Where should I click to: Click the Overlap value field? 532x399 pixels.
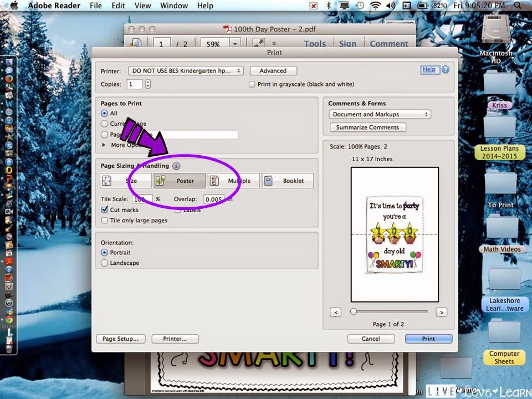(214, 199)
